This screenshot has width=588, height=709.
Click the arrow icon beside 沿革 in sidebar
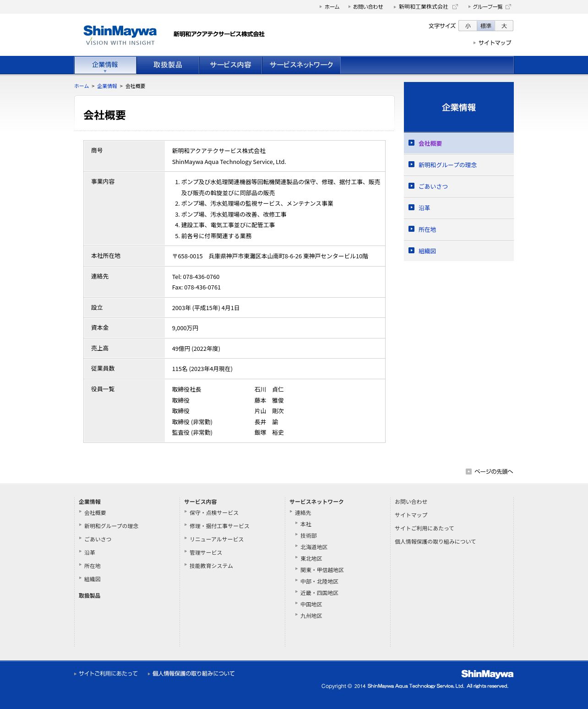(x=411, y=207)
